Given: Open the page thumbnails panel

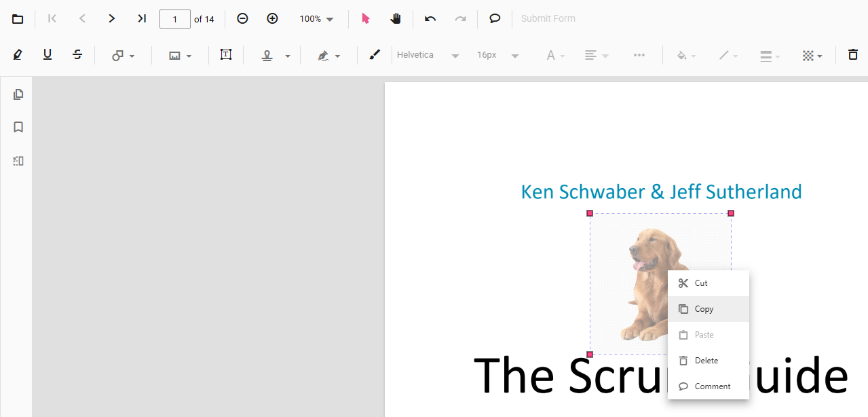Looking at the screenshot, I should coord(18,94).
